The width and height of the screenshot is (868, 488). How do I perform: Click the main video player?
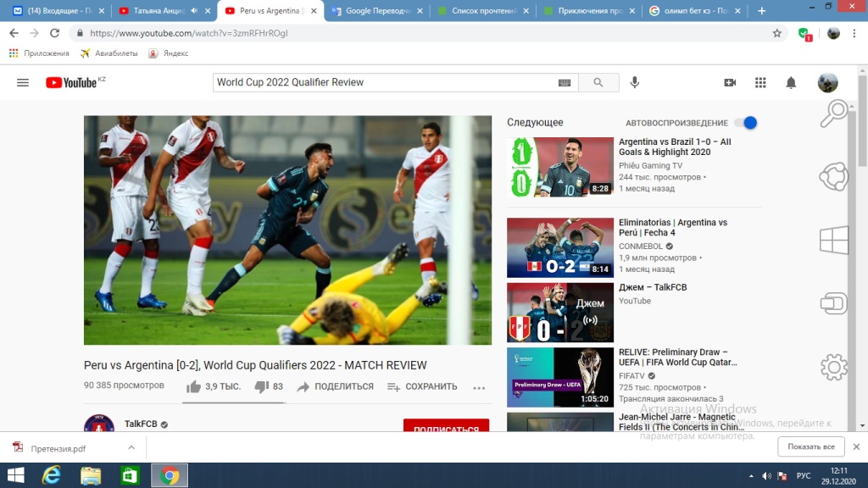(x=287, y=230)
